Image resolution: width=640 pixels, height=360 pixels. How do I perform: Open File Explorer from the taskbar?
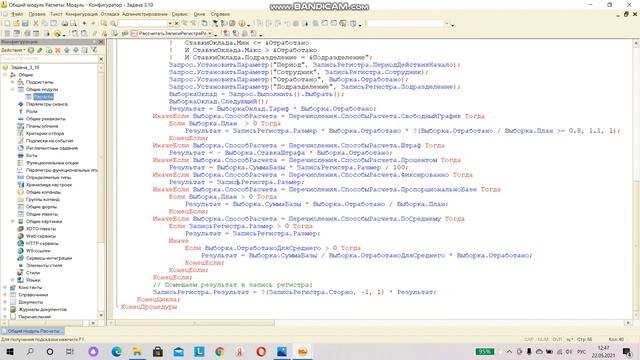coord(137,351)
